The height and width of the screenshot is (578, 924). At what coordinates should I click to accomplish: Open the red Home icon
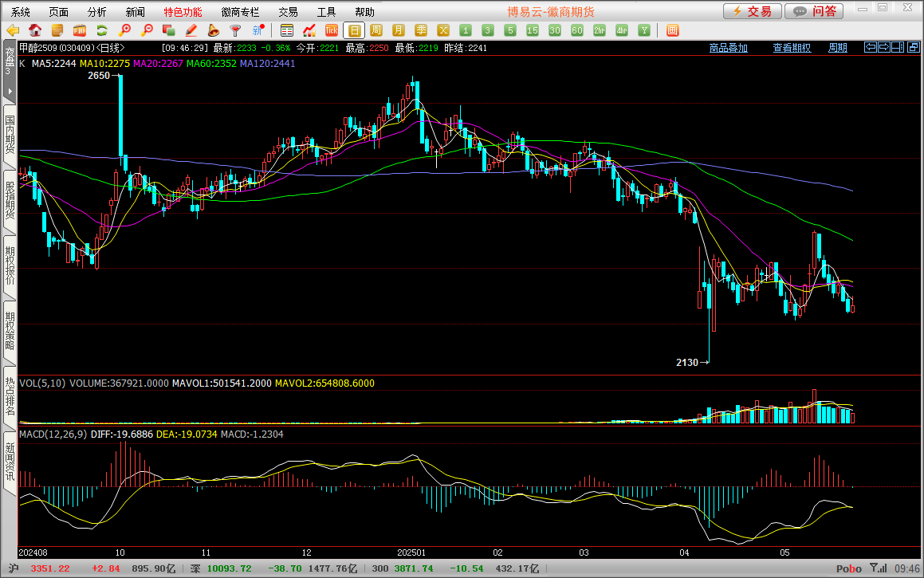[x=35, y=30]
